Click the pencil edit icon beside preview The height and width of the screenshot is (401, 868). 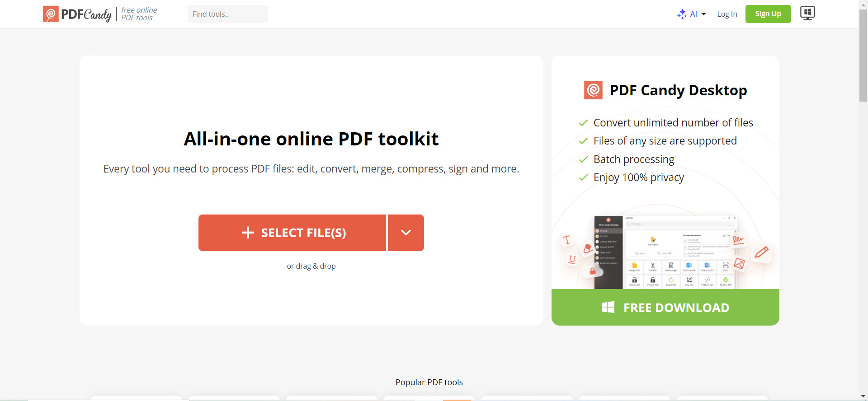[762, 252]
